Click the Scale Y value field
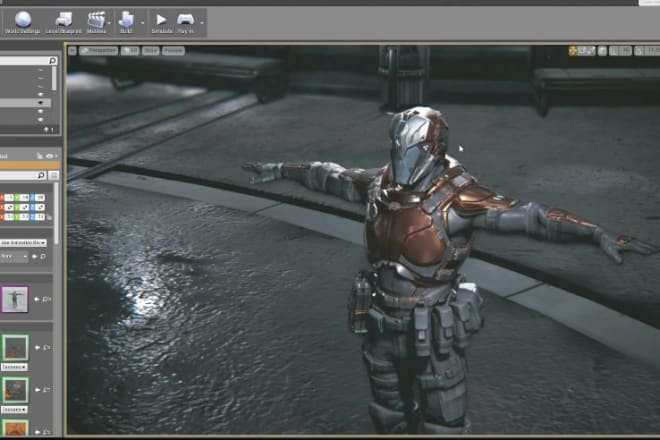 click(x=24, y=217)
